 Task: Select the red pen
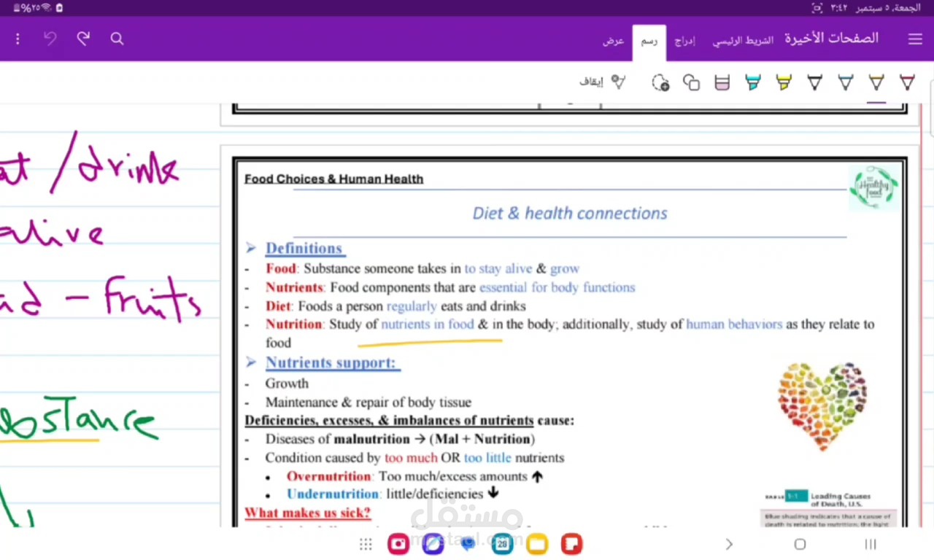[x=907, y=82]
